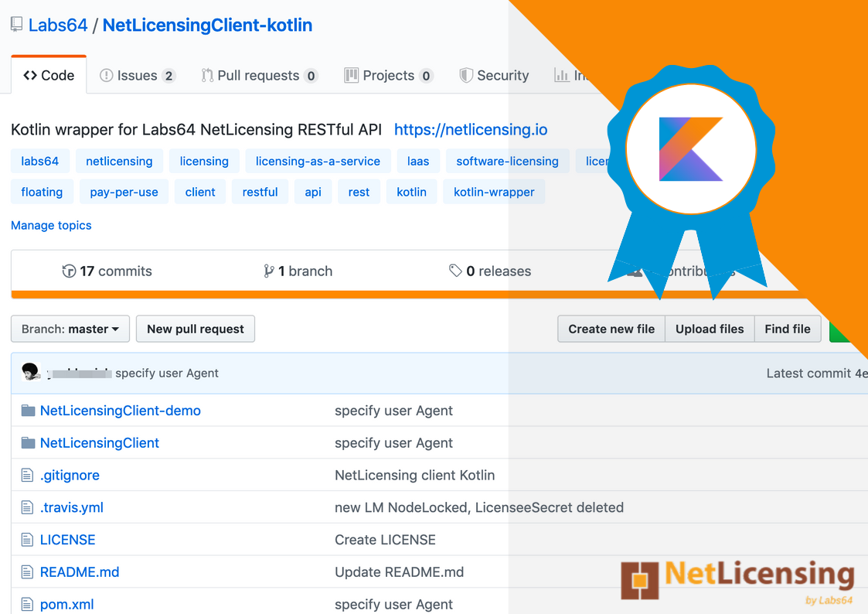The image size is (868, 614).
Task: Select the licensing-as-a-service topic tag
Action: point(318,161)
